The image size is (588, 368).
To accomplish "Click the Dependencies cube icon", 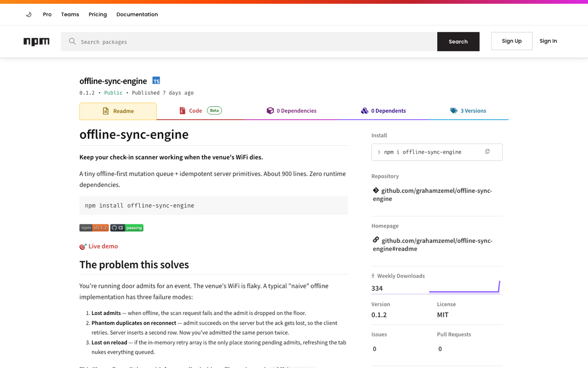I will click(270, 110).
